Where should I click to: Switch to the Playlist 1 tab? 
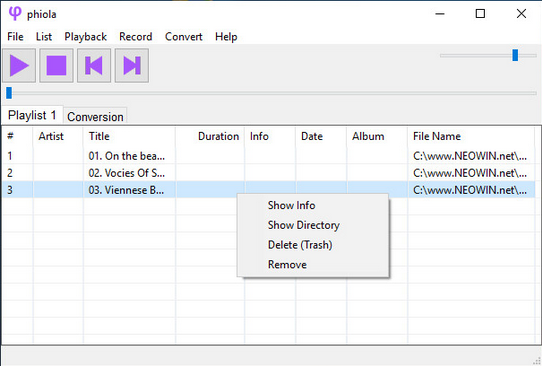point(32,115)
